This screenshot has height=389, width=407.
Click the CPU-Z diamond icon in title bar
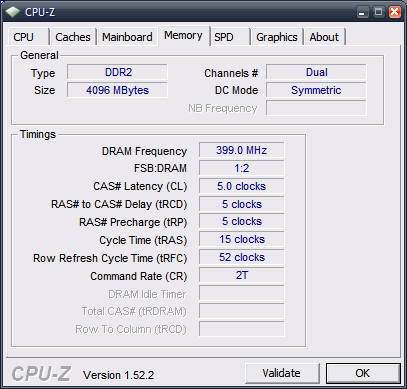click(x=13, y=12)
